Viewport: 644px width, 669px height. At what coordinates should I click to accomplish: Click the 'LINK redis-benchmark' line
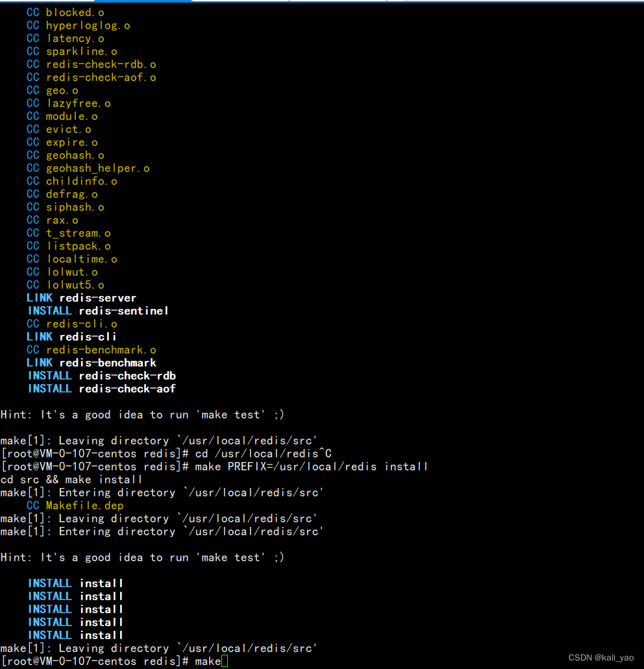(x=92, y=363)
